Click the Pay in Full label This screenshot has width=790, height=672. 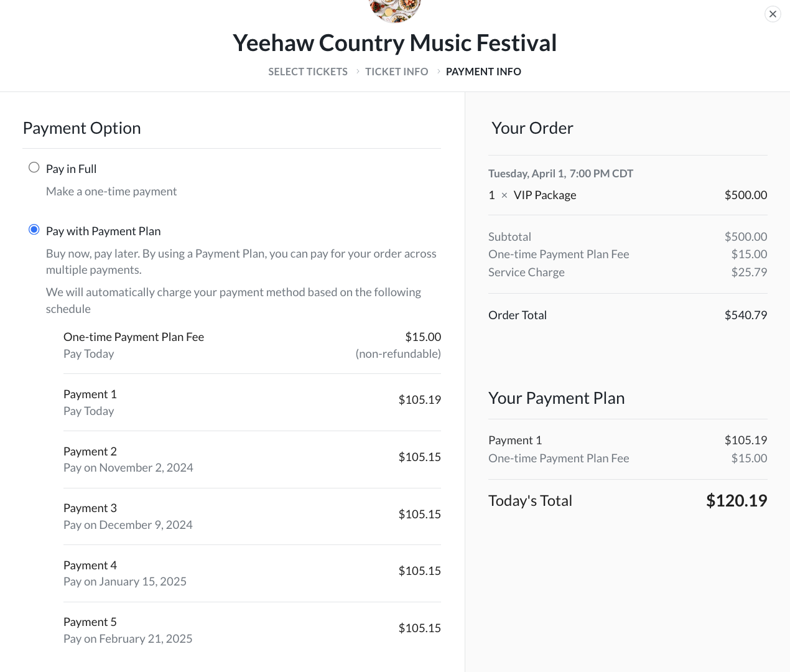[71, 169]
